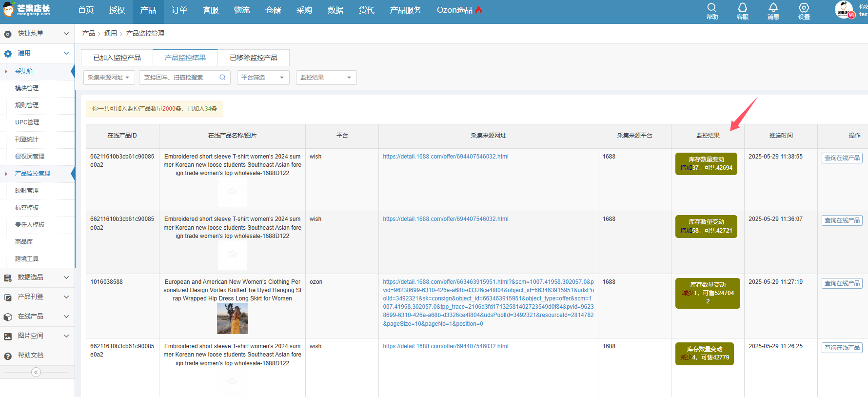This screenshot has width=868, height=397.
Task: Click the flame icon beside Ozon选品
Action: point(479,10)
